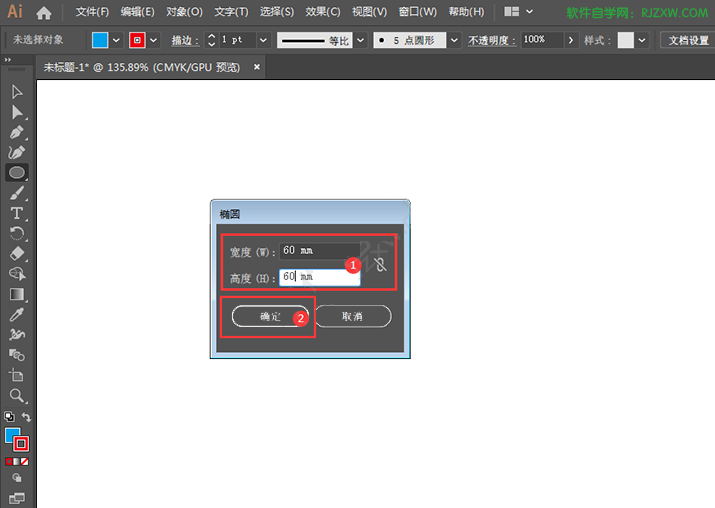Click blue fill swatch in control bar
The height and width of the screenshot is (508, 715).
[x=100, y=40]
